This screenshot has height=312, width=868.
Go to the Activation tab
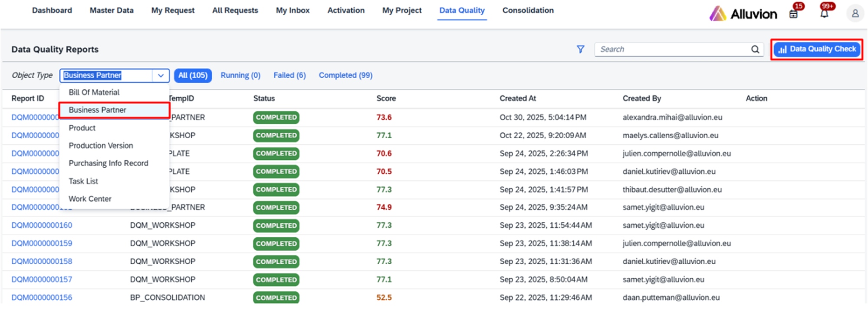point(346,10)
